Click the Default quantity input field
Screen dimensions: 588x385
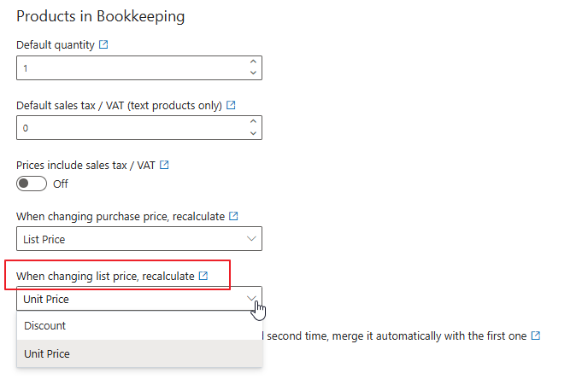[x=128, y=67]
